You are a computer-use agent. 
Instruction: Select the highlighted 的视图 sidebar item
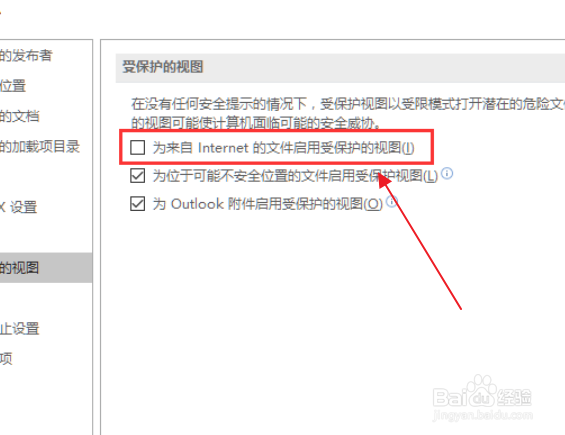46,268
